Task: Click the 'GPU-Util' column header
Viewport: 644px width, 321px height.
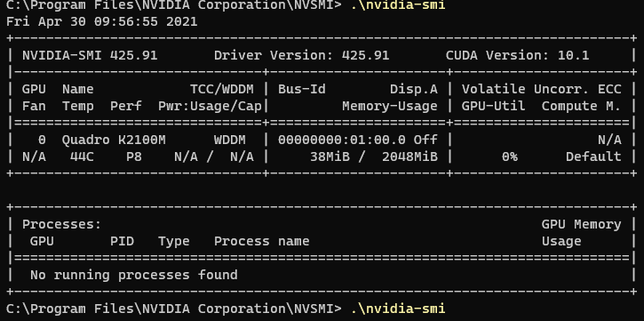Action: click(493, 106)
